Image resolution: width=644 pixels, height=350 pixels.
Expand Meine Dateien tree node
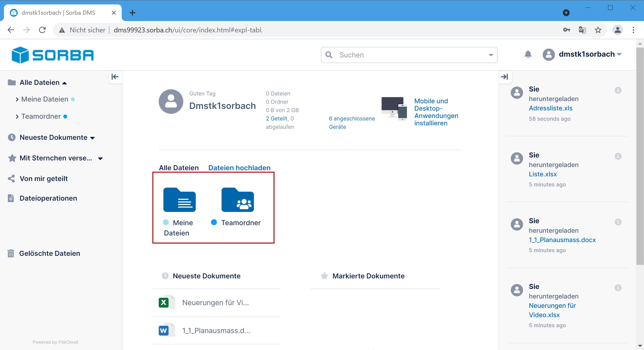[x=17, y=100]
